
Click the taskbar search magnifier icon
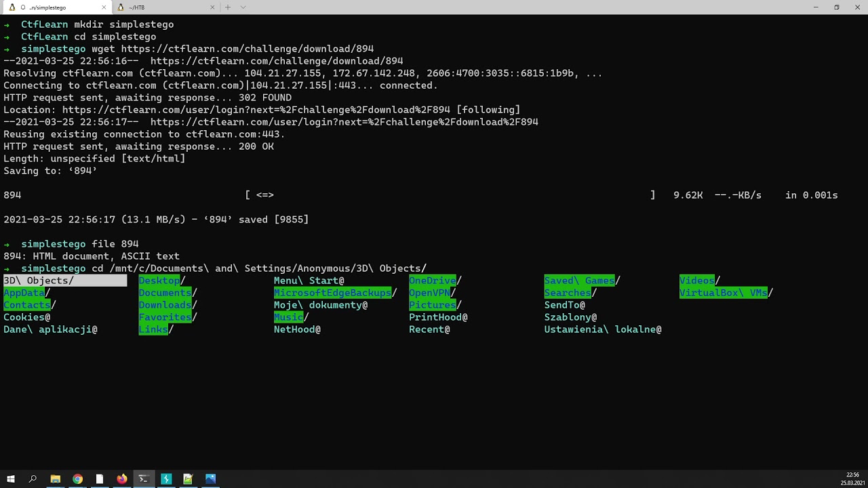click(x=33, y=479)
